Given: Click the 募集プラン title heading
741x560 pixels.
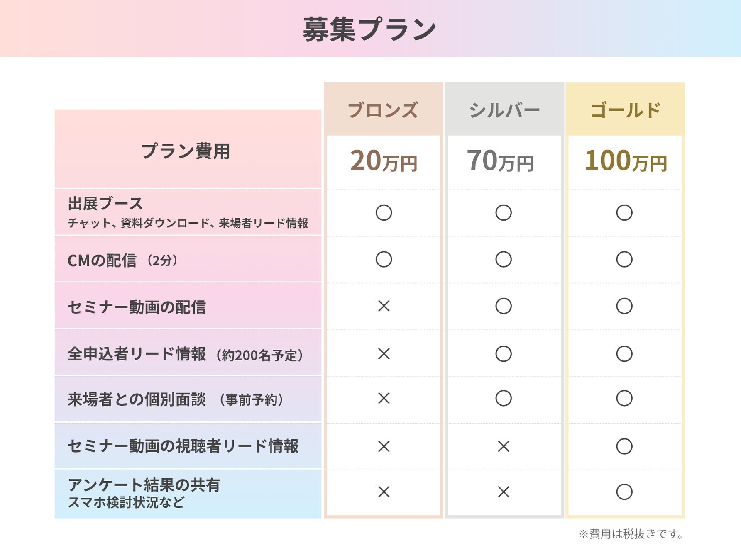Looking at the screenshot, I should click(x=369, y=29).
